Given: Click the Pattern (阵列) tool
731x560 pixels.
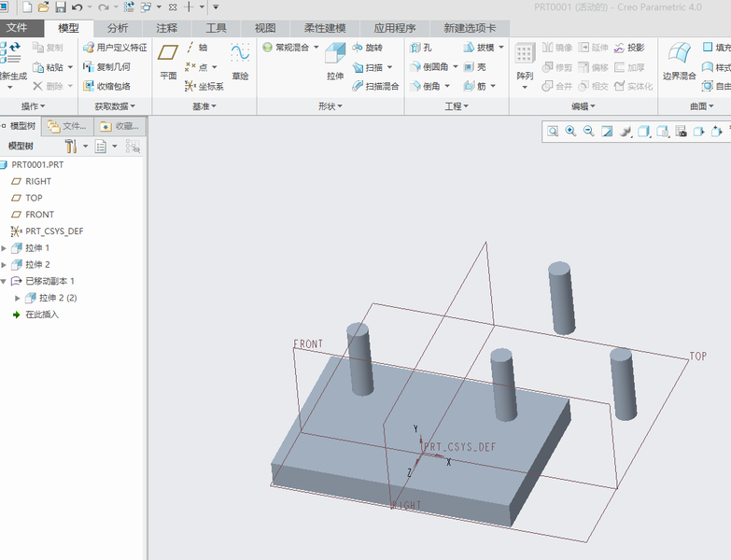Looking at the screenshot, I should click(x=525, y=62).
